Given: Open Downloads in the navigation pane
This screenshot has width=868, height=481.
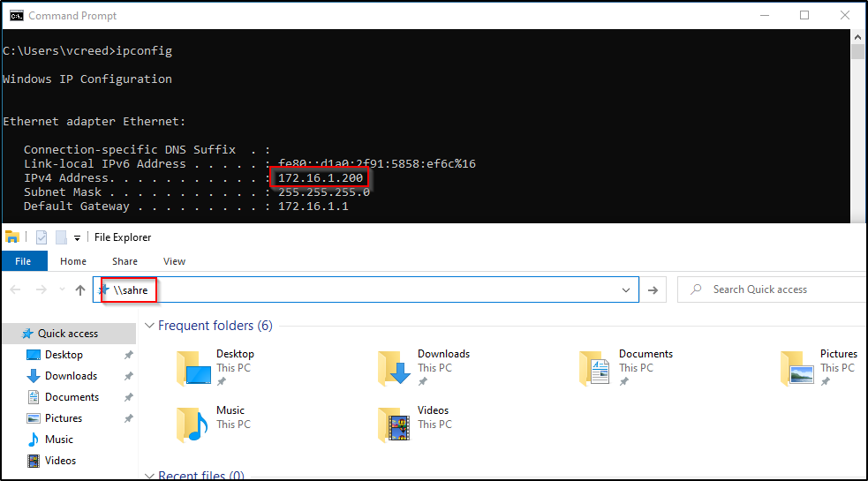Looking at the screenshot, I should click(71, 376).
